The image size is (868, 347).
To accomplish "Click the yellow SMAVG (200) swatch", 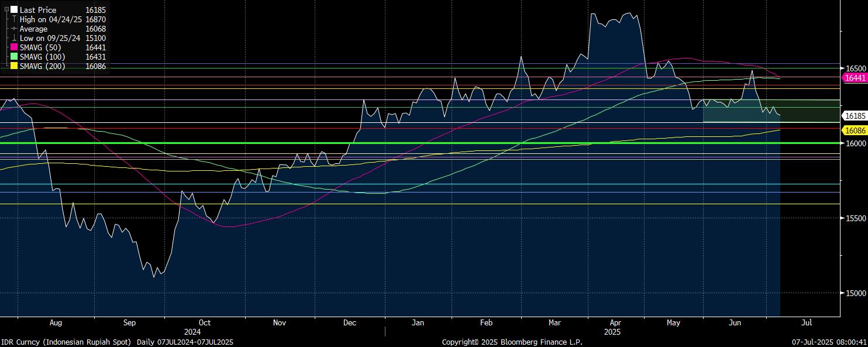I will tap(14, 66).
